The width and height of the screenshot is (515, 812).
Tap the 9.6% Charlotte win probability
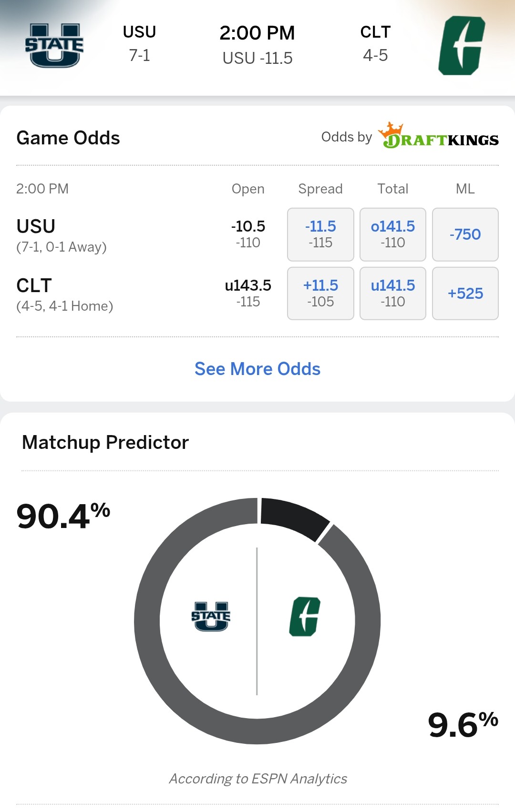[x=463, y=725]
